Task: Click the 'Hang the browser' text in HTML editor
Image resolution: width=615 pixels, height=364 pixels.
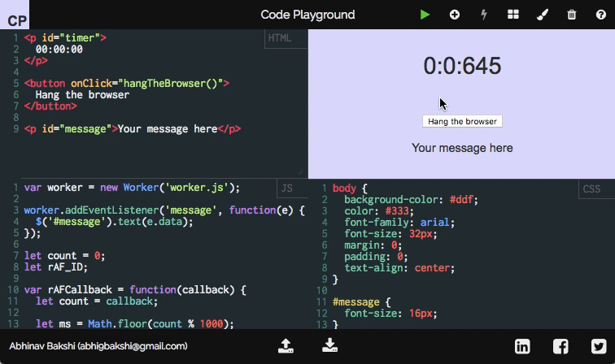Action: pos(82,95)
